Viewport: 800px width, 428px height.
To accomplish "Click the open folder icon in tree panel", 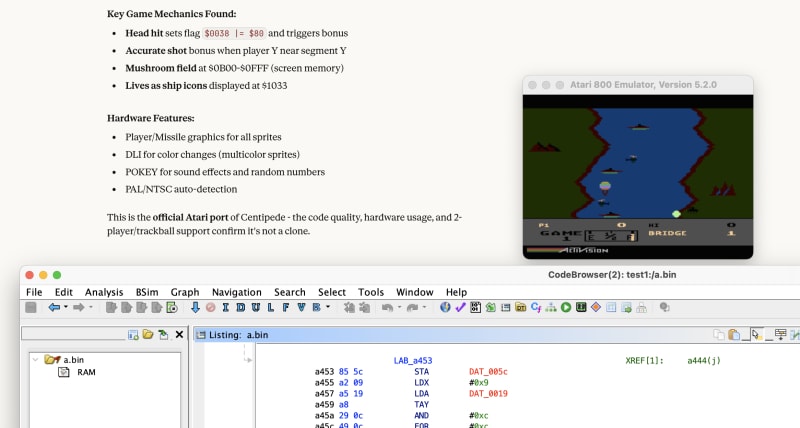I will (147, 334).
